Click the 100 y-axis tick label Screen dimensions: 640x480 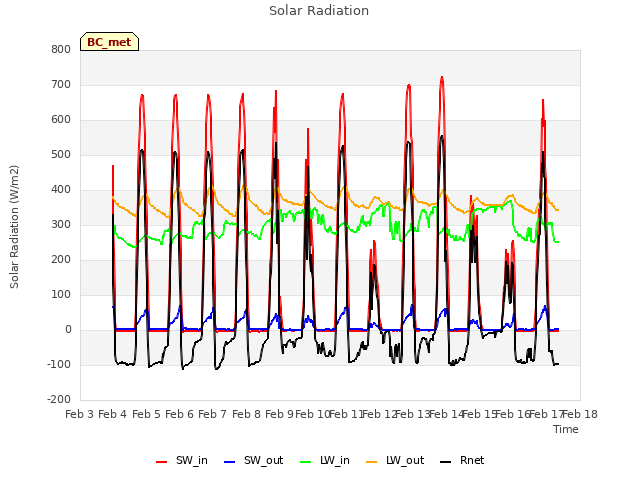61,294
